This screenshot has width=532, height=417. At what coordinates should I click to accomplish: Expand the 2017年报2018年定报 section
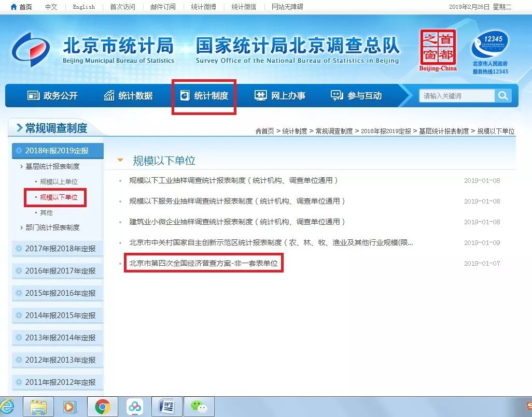[60, 249]
